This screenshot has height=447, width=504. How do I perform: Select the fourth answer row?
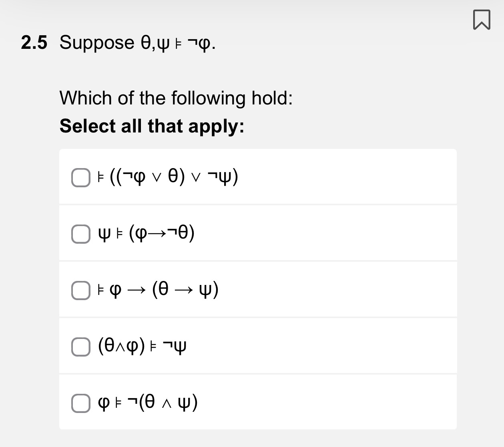pos(258,346)
